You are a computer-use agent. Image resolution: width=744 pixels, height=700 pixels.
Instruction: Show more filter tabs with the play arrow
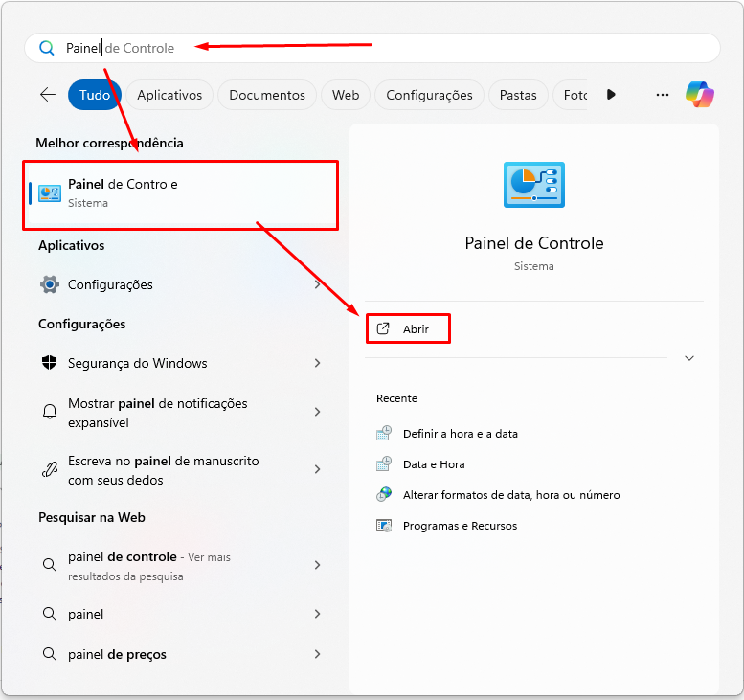[x=611, y=95]
